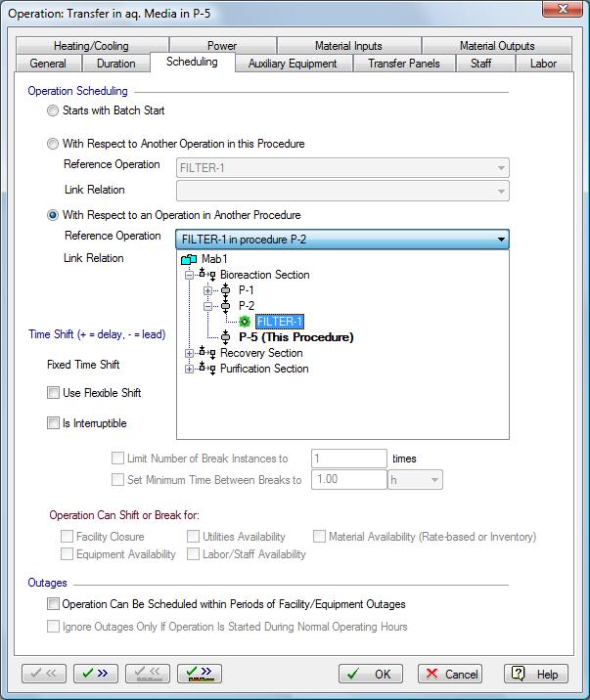Click the Cancel button
Image resolution: width=590 pixels, height=700 pixels.
click(449, 674)
